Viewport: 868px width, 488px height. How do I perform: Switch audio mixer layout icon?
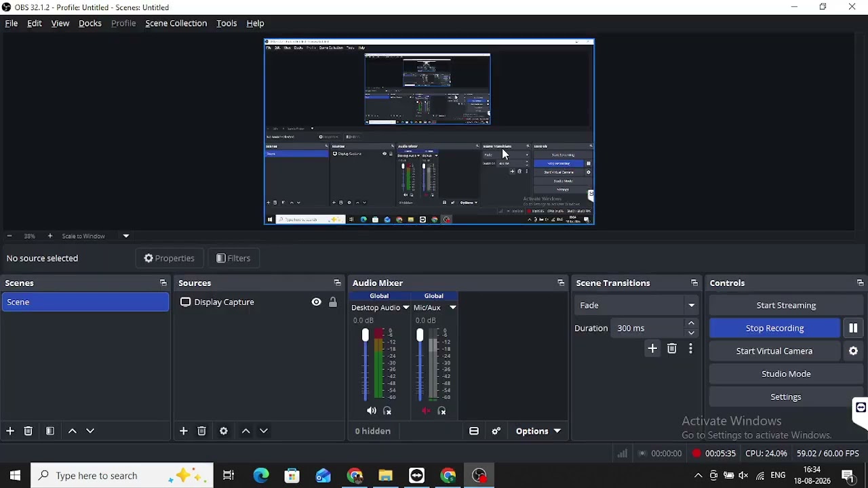point(474,431)
